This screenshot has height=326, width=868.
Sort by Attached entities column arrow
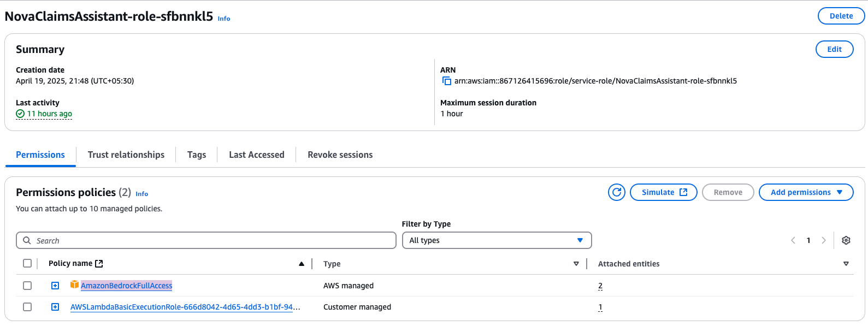pos(846,264)
